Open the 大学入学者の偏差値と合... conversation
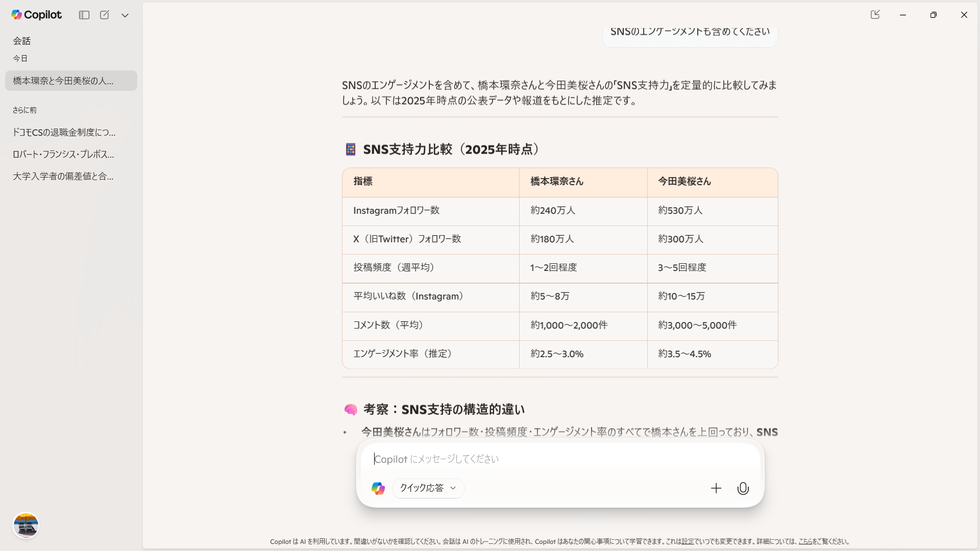The width and height of the screenshot is (980, 551). coord(71,176)
